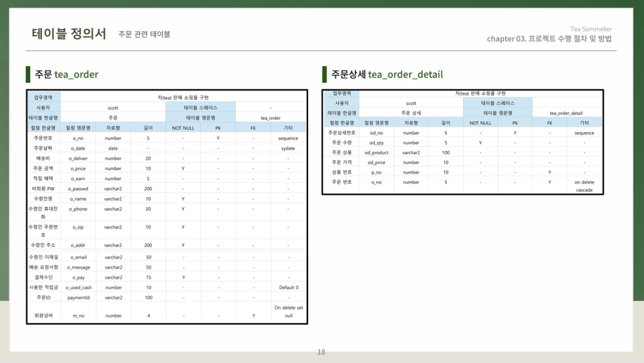The width and height of the screenshot is (644, 363).
Task: Click the '주문 tea_order' section heading
Action: point(67,74)
